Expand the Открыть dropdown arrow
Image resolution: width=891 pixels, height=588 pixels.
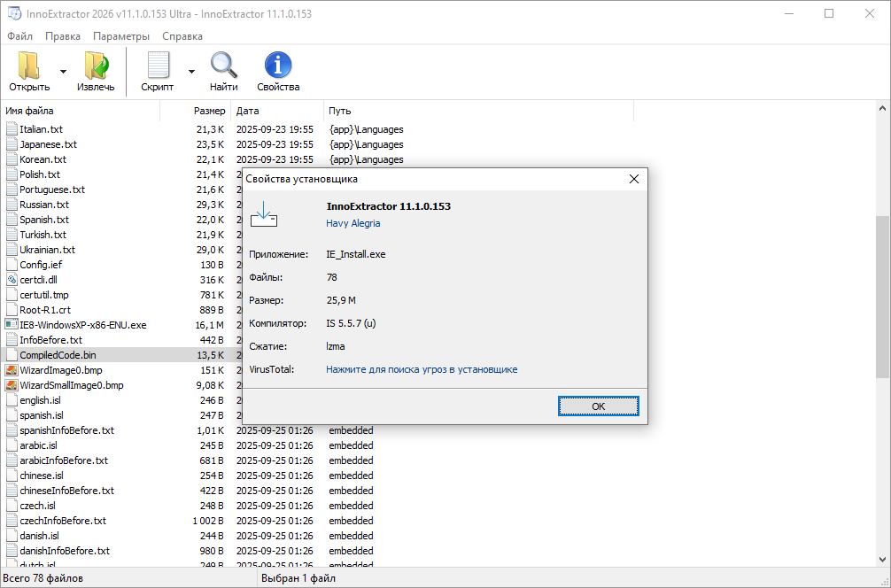pos(63,72)
